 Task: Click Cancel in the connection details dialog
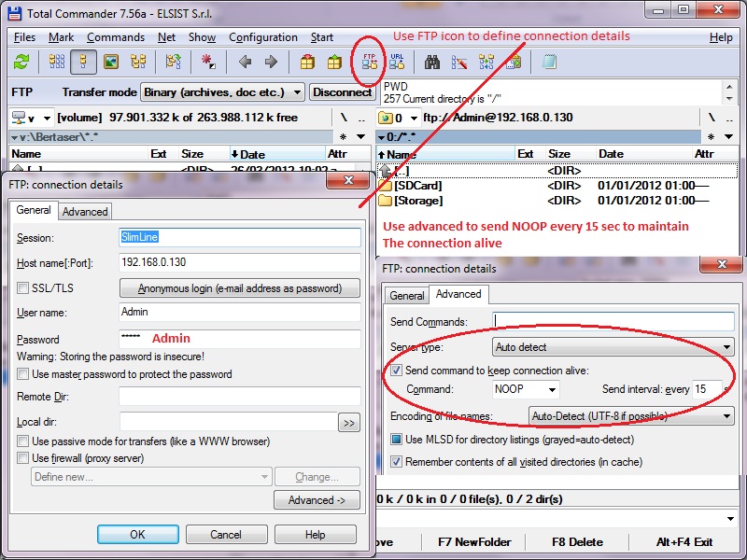tap(226, 534)
